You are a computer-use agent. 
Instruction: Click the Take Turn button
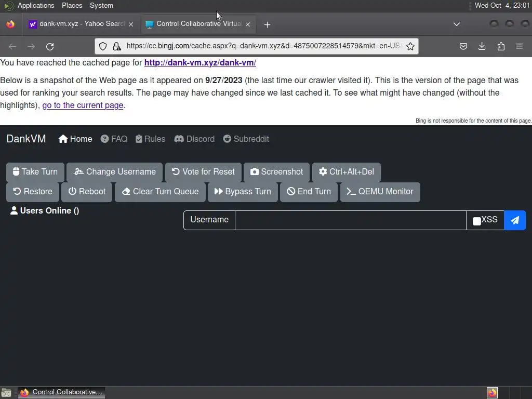pyautogui.click(x=35, y=171)
